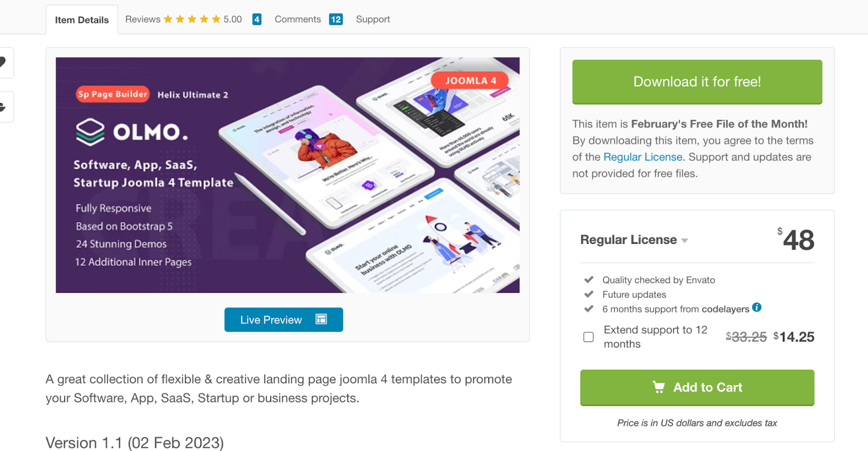Enable Extend support to 12 months checkbox
The height and width of the screenshot is (451, 868).
[x=588, y=337]
